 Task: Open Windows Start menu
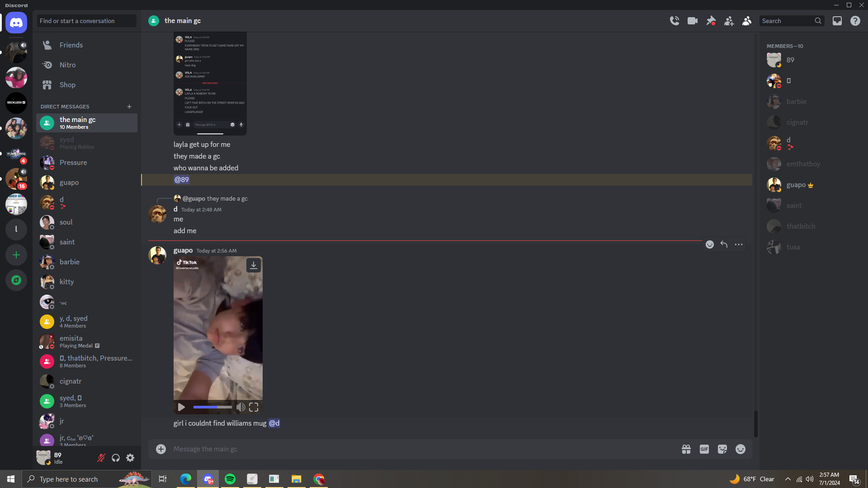click(11, 479)
